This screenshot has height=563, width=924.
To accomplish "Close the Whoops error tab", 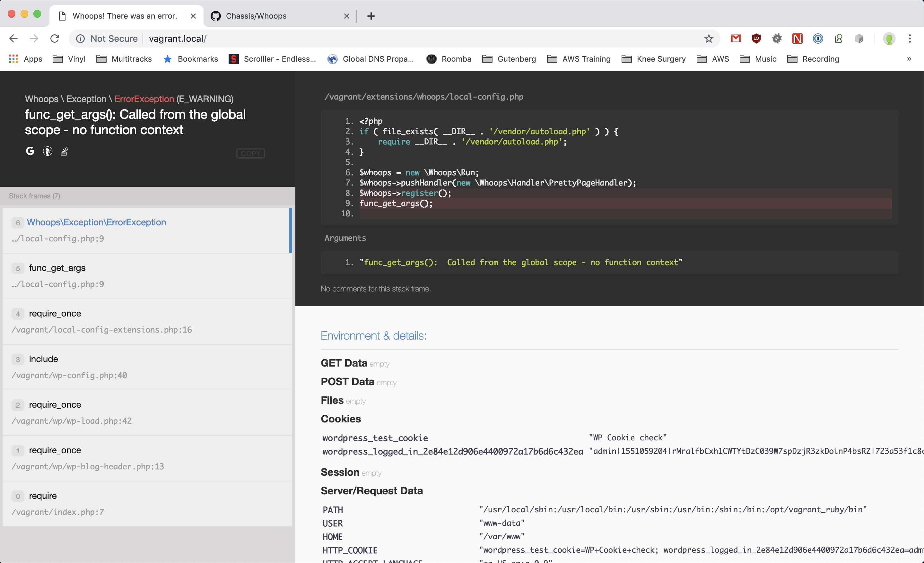I will (x=193, y=16).
